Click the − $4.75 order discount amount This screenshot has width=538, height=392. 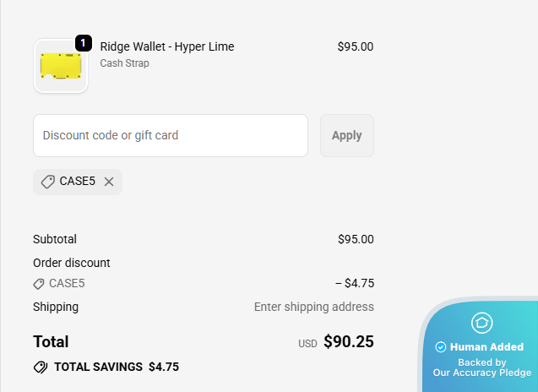[x=354, y=284]
